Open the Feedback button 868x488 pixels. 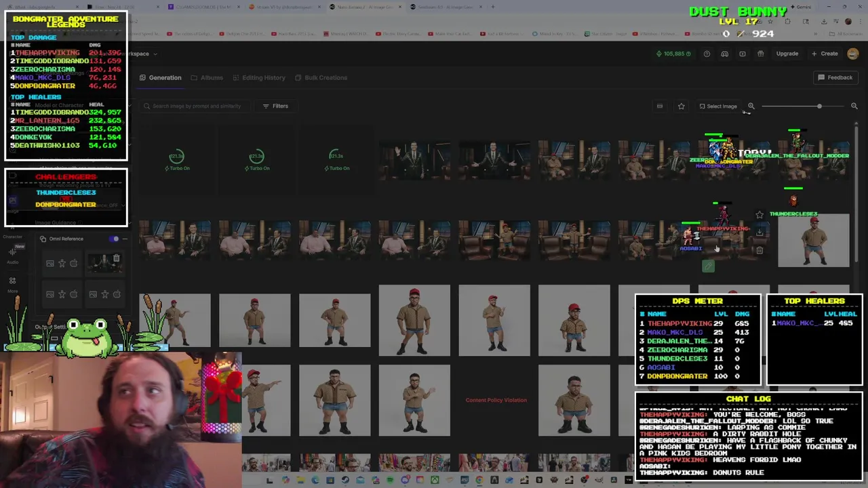click(x=835, y=77)
